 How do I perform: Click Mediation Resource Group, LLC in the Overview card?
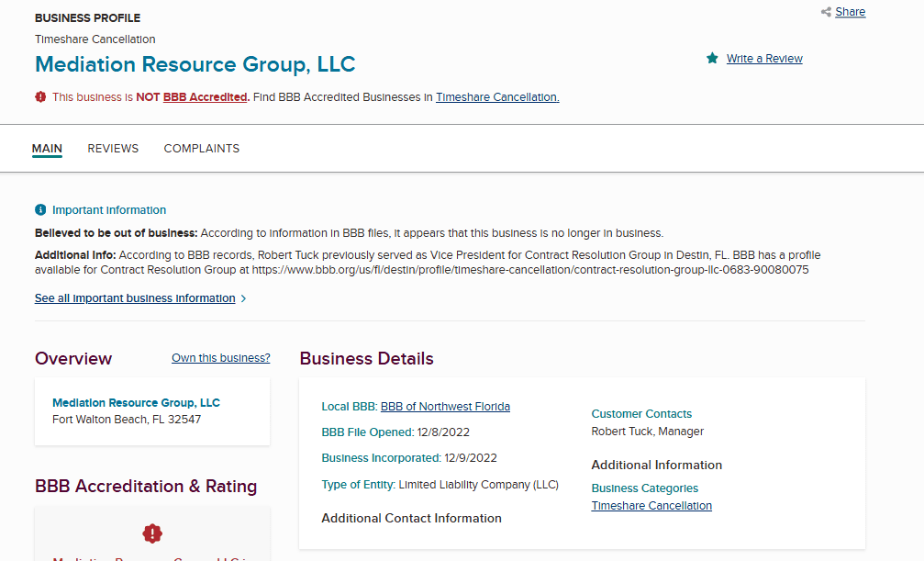click(136, 403)
